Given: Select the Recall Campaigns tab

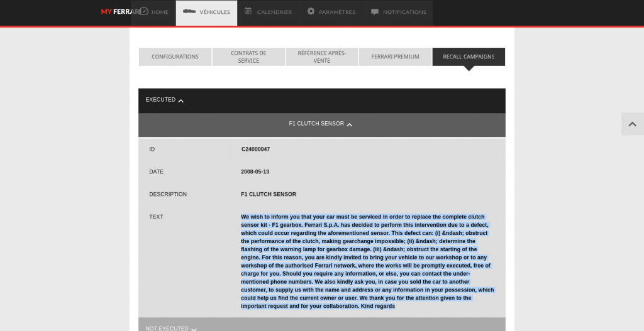Looking at the screenshot, I should pos(469,57).
